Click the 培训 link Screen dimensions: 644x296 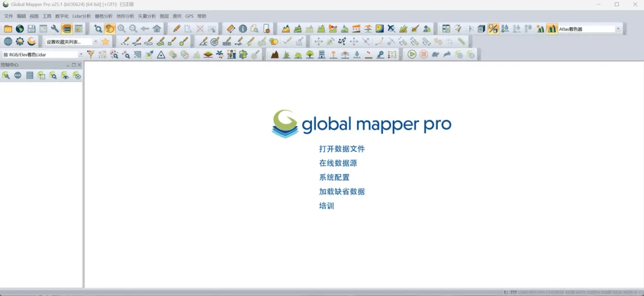[x=327, y=206]
